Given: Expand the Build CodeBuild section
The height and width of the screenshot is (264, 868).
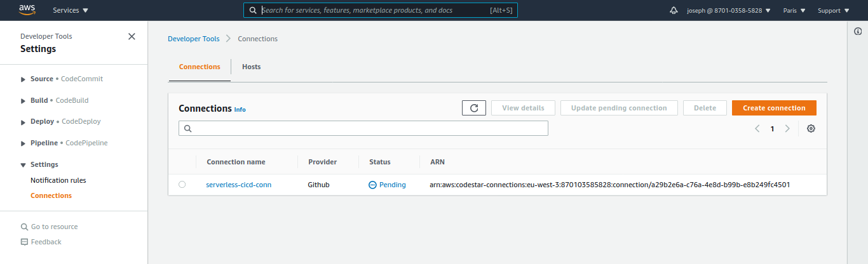Looking at the screenshot, I should [24, 101].
